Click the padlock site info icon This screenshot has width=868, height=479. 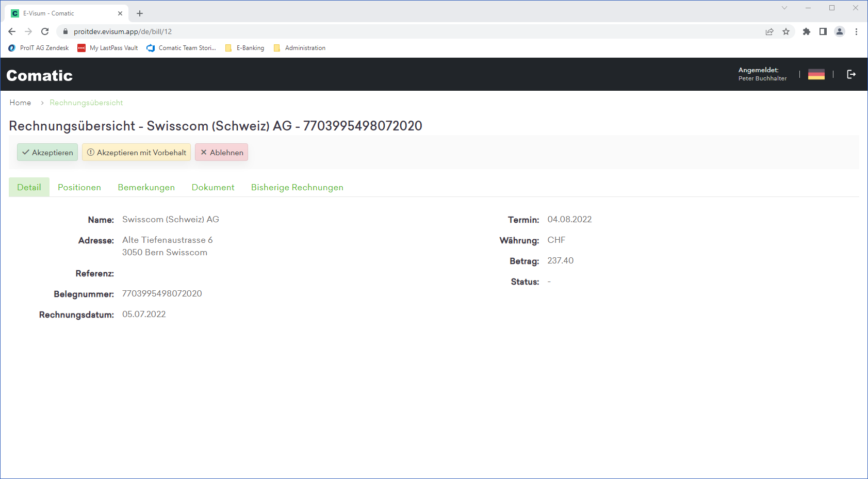point(65,31)
